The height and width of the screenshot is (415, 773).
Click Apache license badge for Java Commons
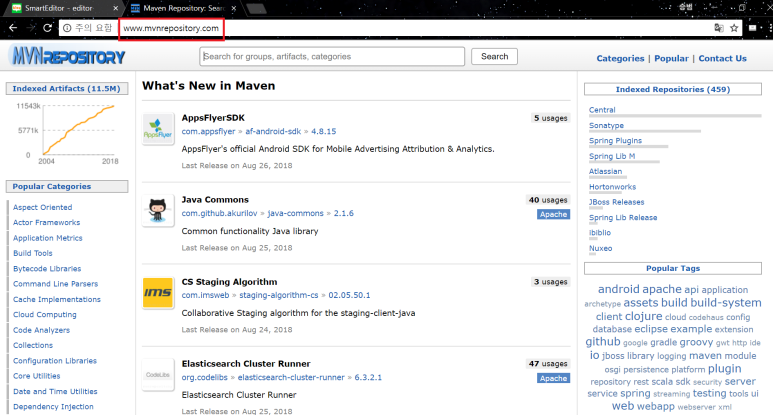point(553,214)
